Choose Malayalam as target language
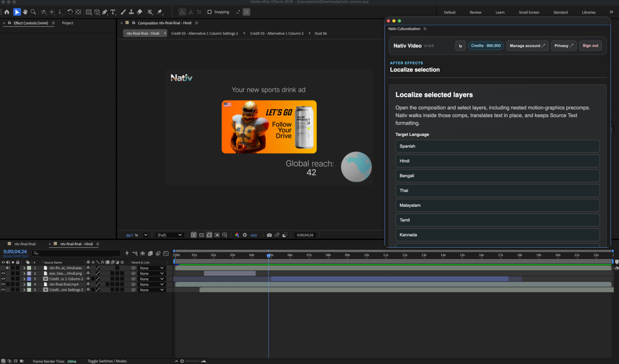The height and width of the screenshot is (364, 619). point(497,205)
